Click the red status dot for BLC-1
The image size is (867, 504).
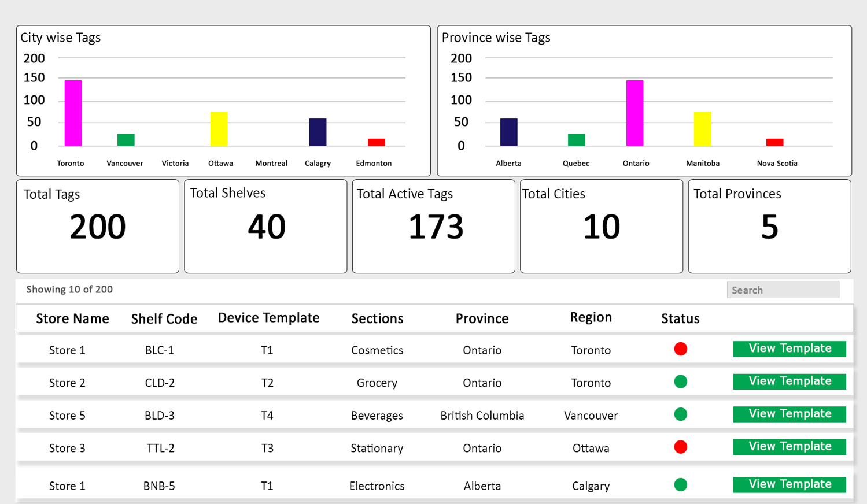[680, 349]
